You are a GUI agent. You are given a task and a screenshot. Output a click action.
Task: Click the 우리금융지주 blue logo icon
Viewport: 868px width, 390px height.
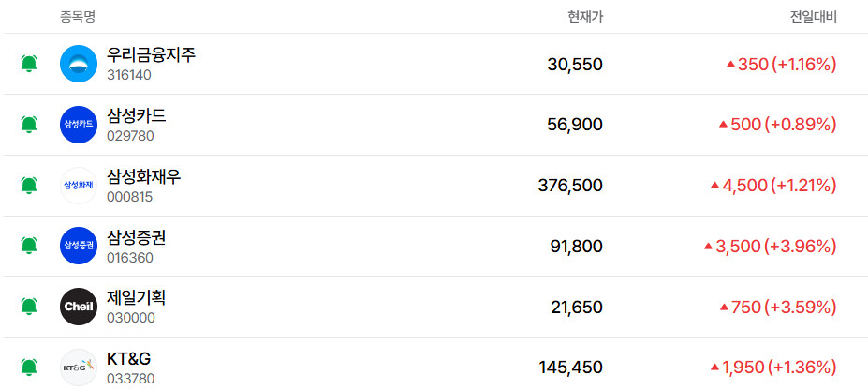point(79,64)
